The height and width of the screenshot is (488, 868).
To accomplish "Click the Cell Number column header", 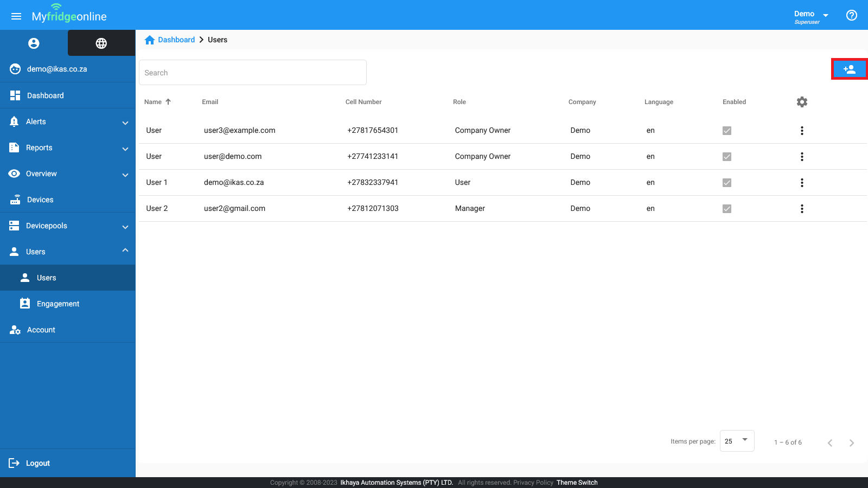I will pyautogui.click(x=363, y=102).
